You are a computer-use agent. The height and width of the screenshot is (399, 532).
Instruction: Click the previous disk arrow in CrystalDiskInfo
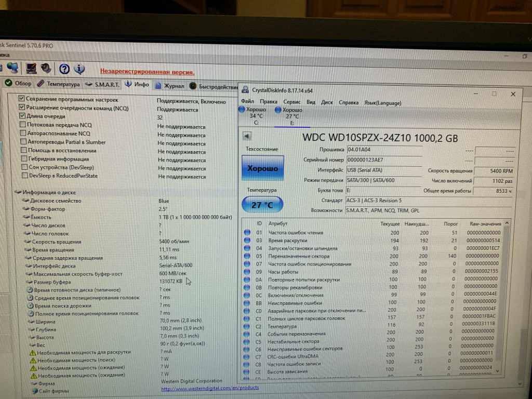[247, 136]
